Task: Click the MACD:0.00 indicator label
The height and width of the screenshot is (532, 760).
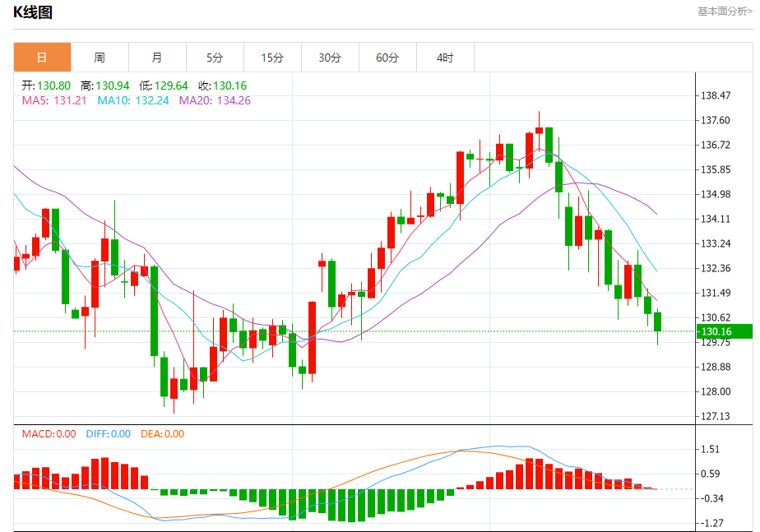Action: click(49, 434)
